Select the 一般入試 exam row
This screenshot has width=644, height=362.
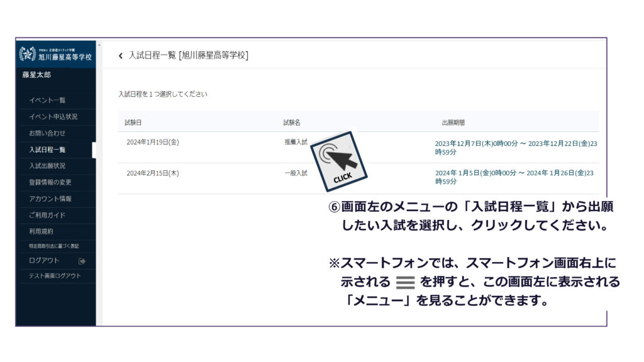tap(296, 173)
